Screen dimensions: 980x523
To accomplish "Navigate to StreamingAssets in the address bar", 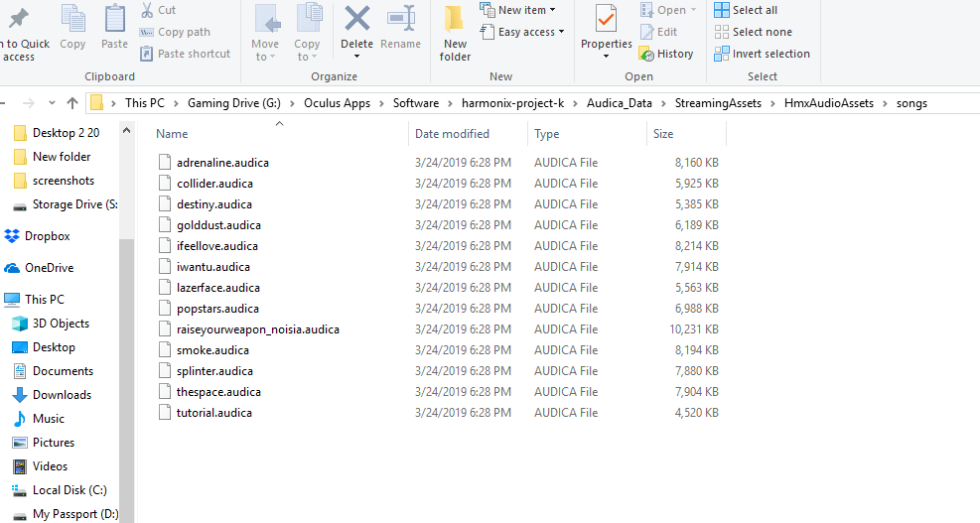I will pos(718,103).
